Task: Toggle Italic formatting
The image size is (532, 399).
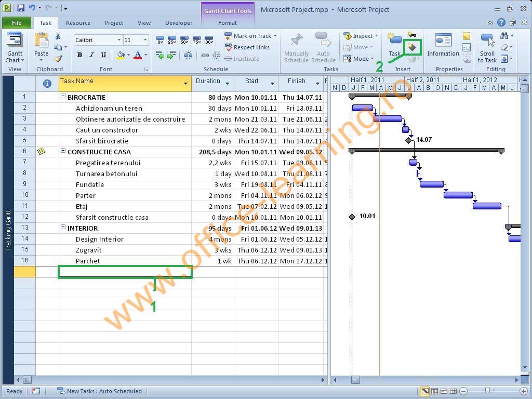Action: point(91,55)
